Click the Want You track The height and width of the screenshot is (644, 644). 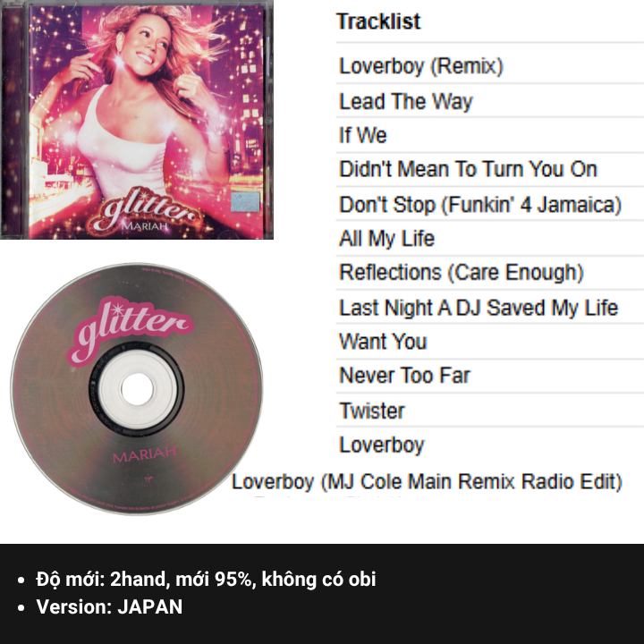pos(383,342)
